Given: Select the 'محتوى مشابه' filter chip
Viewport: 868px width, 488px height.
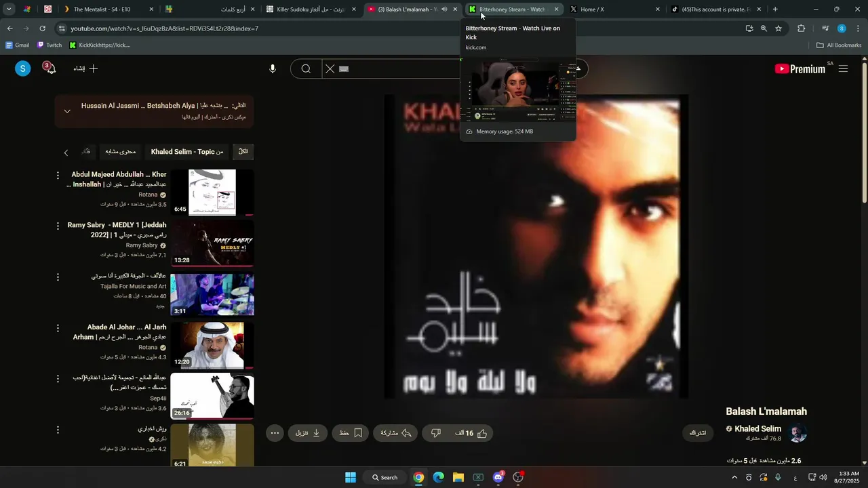Looking at the screenshot, I should [121, 152].
